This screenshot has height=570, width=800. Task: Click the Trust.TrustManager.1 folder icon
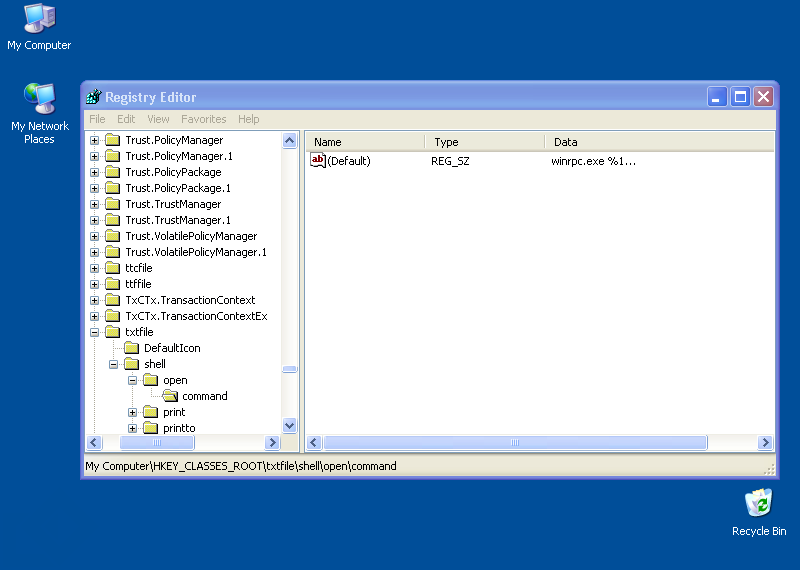[x=112, y=220]
